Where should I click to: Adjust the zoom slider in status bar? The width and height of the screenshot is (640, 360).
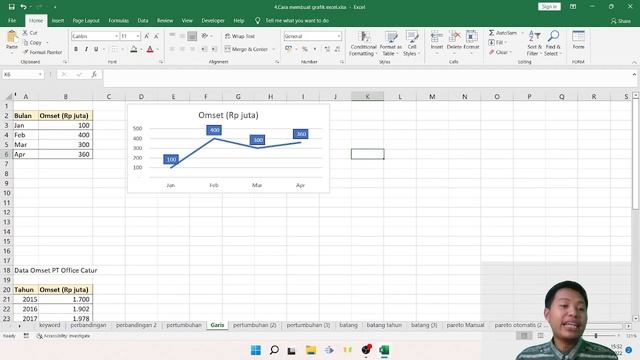(x=596, y=336)
